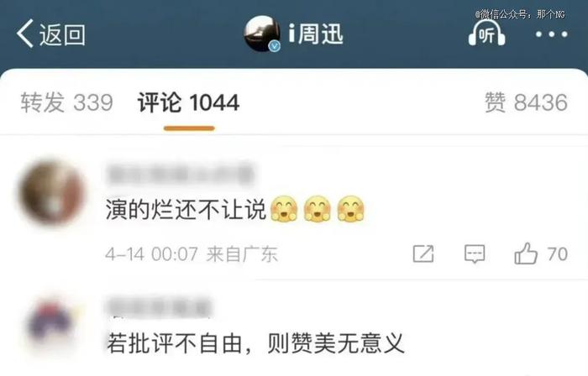The width and height of the screenshot is (588, 376).
Task: Share first comment via forward icon
Action: click(x=423, y=254)
